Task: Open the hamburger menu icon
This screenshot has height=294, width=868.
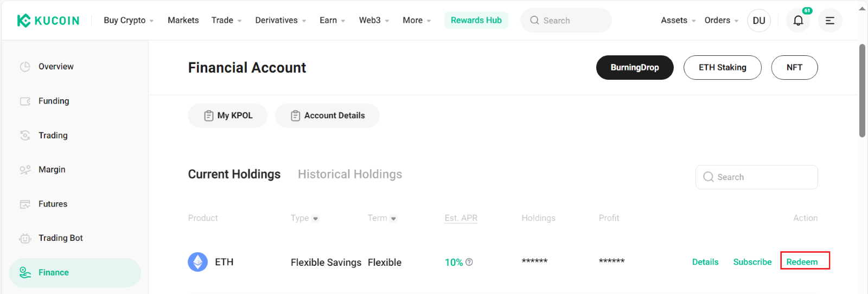Action: tap(830, 21)
